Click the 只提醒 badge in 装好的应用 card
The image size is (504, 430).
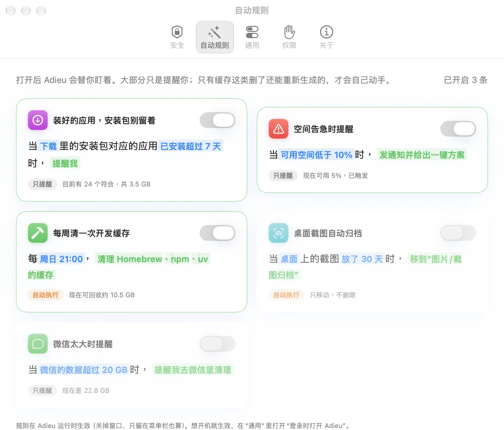[x=42, y=184]
